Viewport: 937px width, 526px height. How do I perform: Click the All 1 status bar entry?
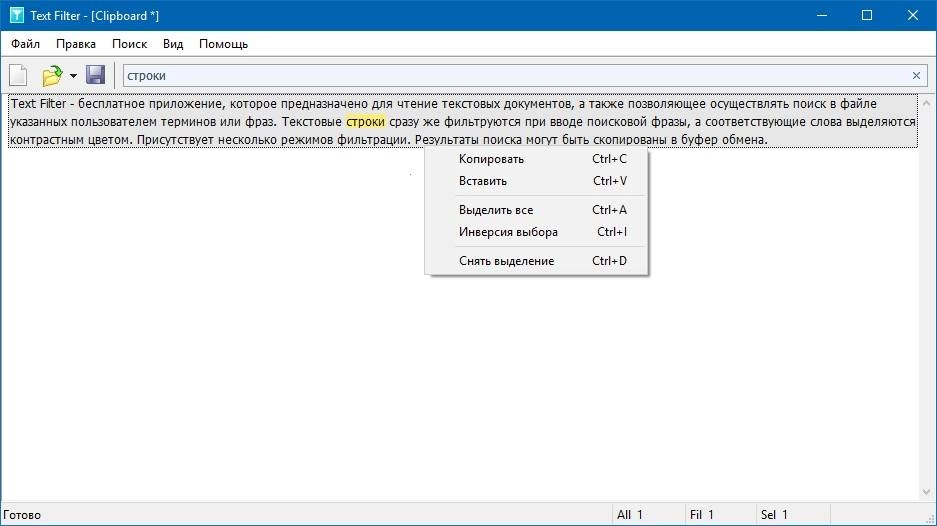(x=630, y=515)
